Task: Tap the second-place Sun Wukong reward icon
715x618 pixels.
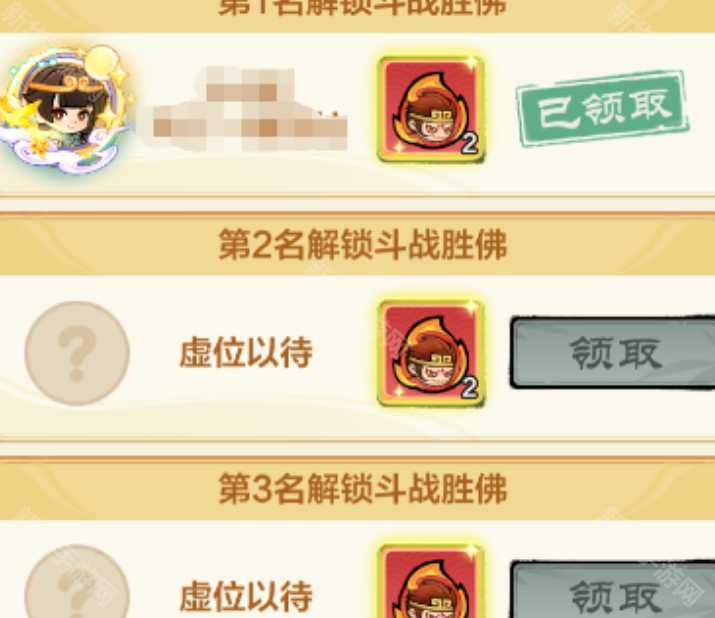Action: 430,353
